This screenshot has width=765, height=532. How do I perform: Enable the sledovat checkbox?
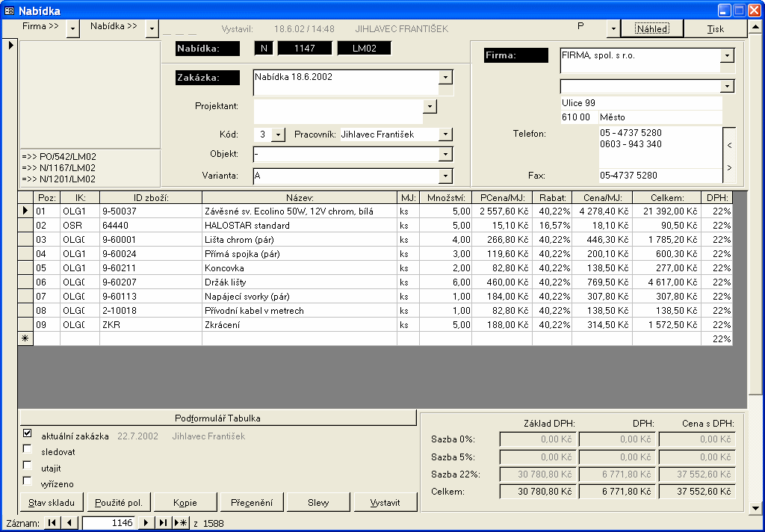pyautogui.click(x=28, y=449)
